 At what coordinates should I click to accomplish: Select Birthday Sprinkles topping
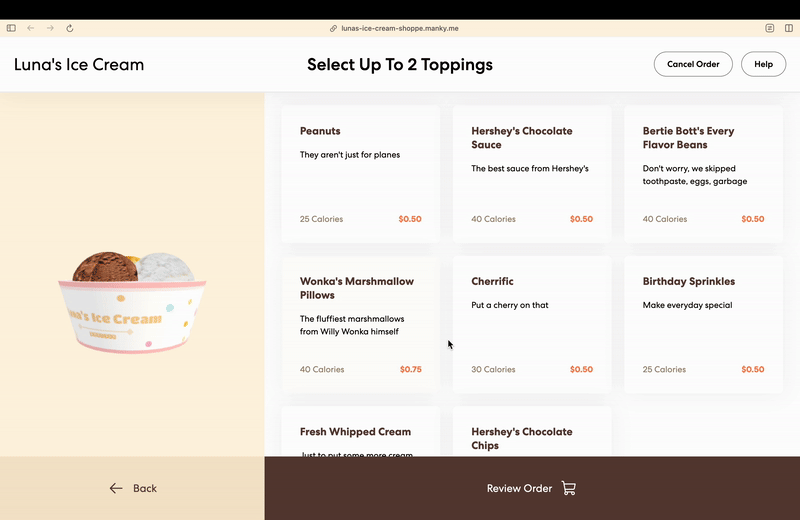[x=704, y=325]
